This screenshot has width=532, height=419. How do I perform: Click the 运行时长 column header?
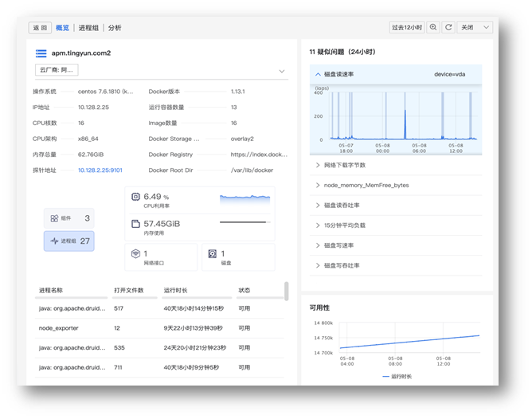pos(175,291)
